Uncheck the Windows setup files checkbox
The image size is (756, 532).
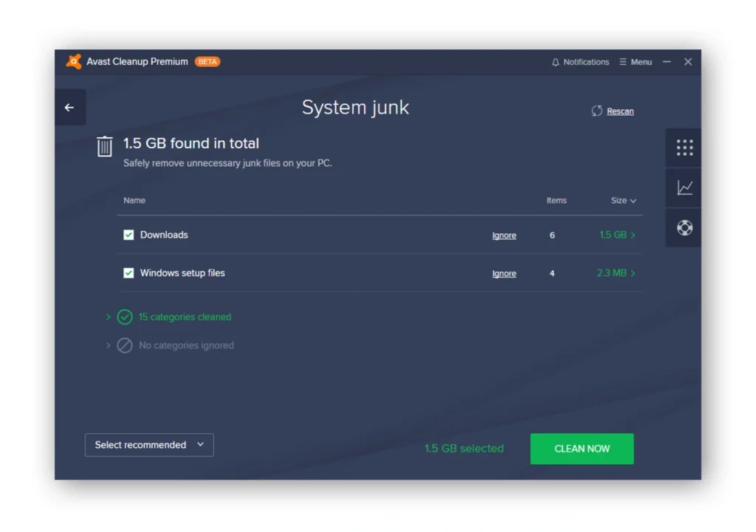[128, 273]
